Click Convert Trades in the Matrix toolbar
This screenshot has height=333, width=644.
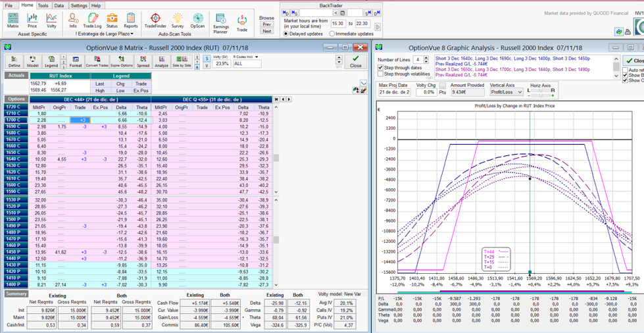pyautogui.click(x=97, y=62)
